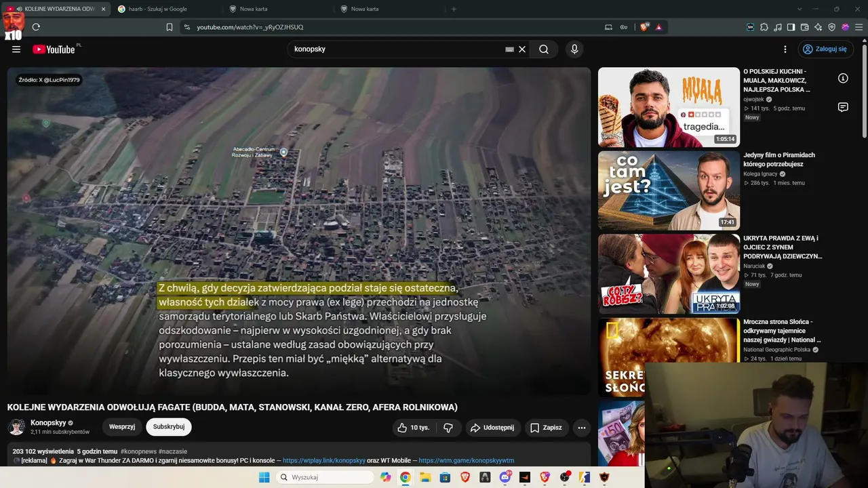The image size is (868, 488).
Task: Open more actions menu beside Zapisz
Action: pos(581,428)
